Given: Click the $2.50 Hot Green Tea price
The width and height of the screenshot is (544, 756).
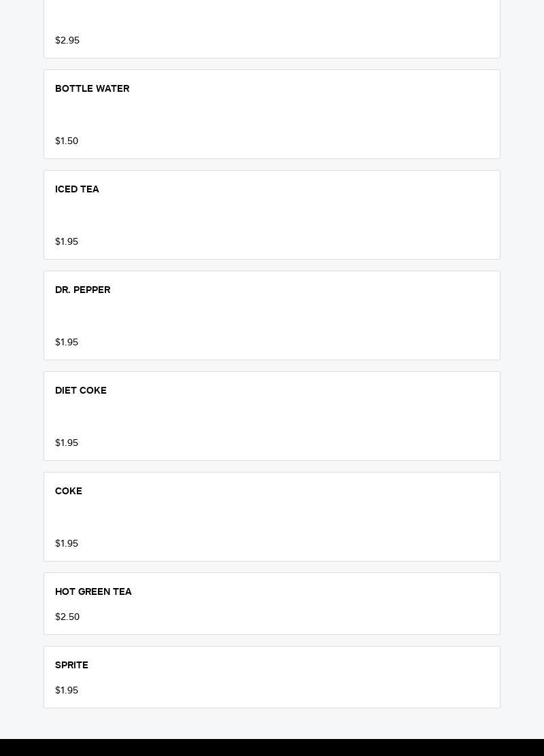Looking at the screenshot, I should [67, 617].
